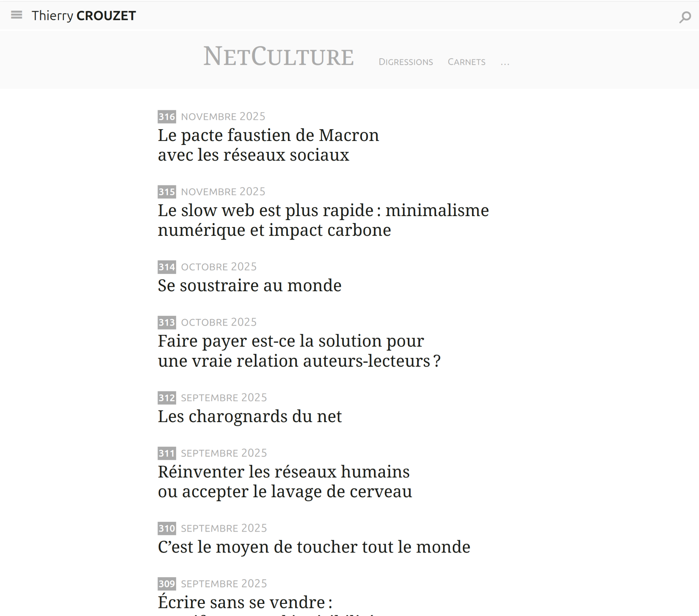Image resolution: width=699 pixels, height=616 pixels.
Task: Open "Les charognards du net" article
Action: [250, 416]
